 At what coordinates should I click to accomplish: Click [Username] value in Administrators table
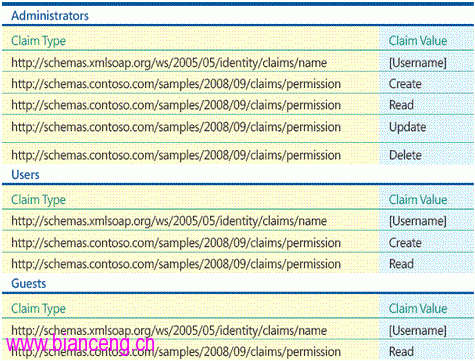tap(417, 63)
